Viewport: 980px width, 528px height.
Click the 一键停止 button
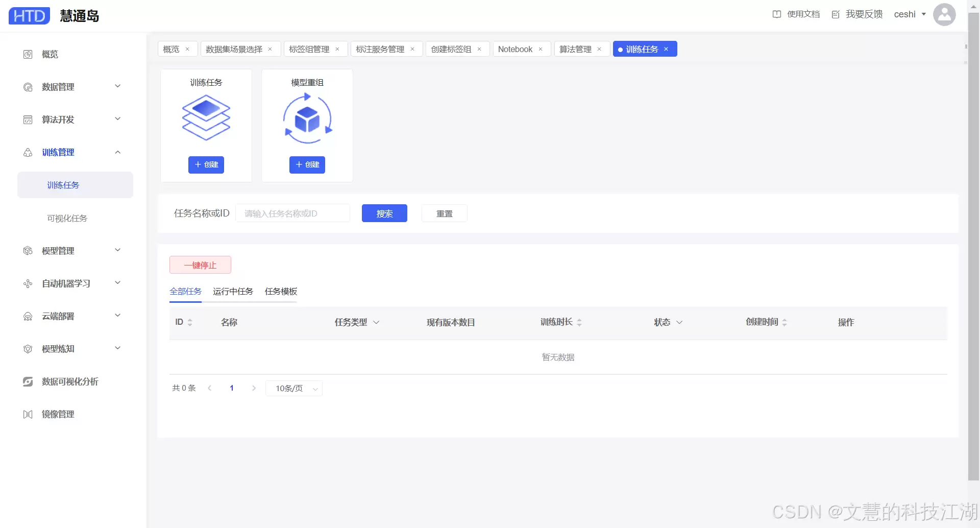coord(200,265)
